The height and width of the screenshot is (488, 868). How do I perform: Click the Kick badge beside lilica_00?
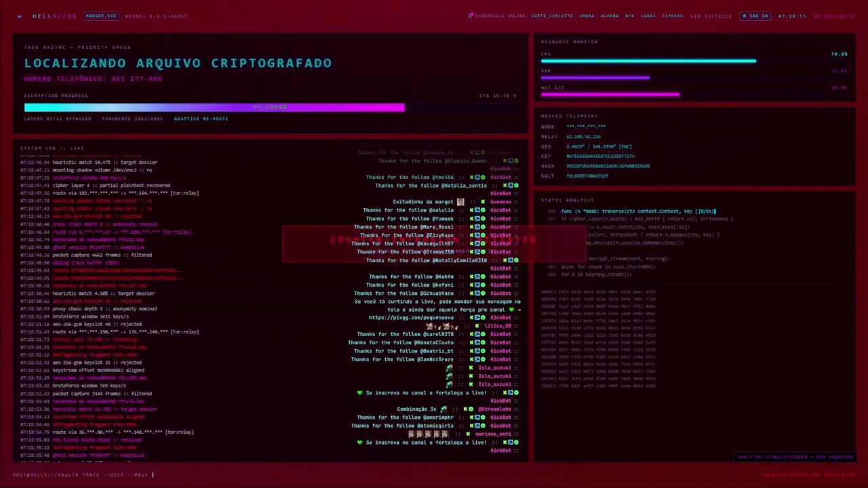click(477, 326)
